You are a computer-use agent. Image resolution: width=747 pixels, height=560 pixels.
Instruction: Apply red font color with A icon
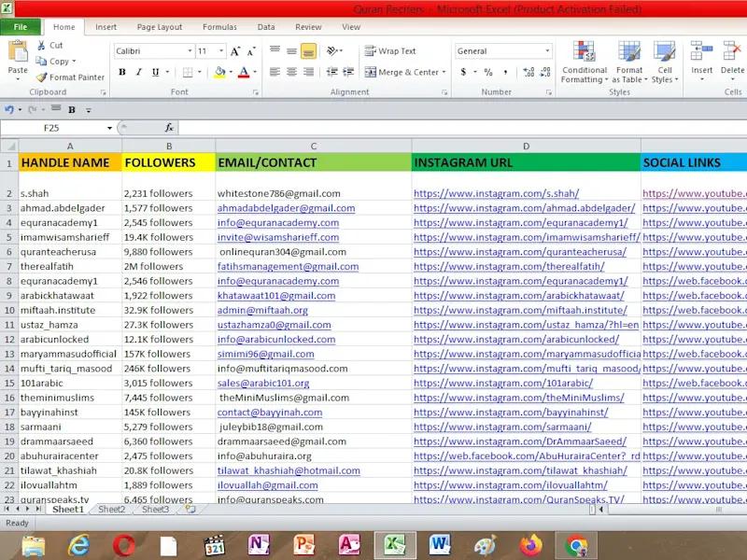(244, 73)
